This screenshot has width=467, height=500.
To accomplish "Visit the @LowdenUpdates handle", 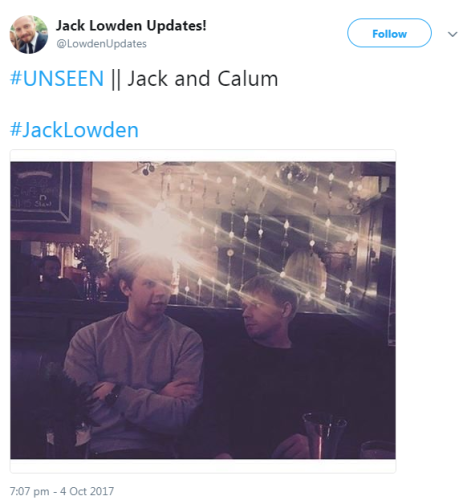I will [x=101, y=44].
